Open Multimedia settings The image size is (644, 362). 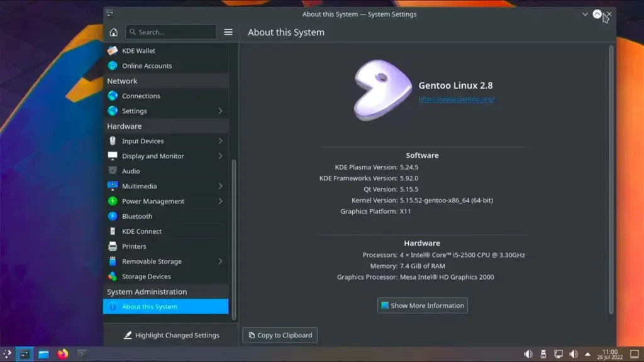pos(165,186)
